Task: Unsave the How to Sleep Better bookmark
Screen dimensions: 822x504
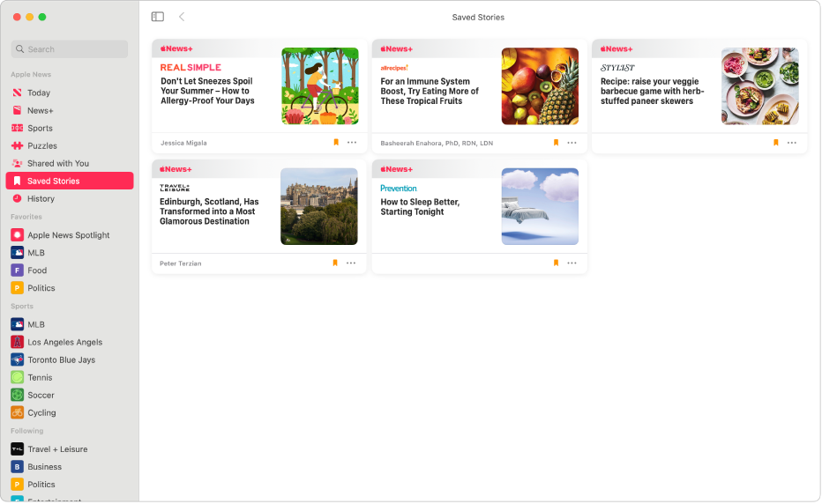Action: (x=557, y=263)
